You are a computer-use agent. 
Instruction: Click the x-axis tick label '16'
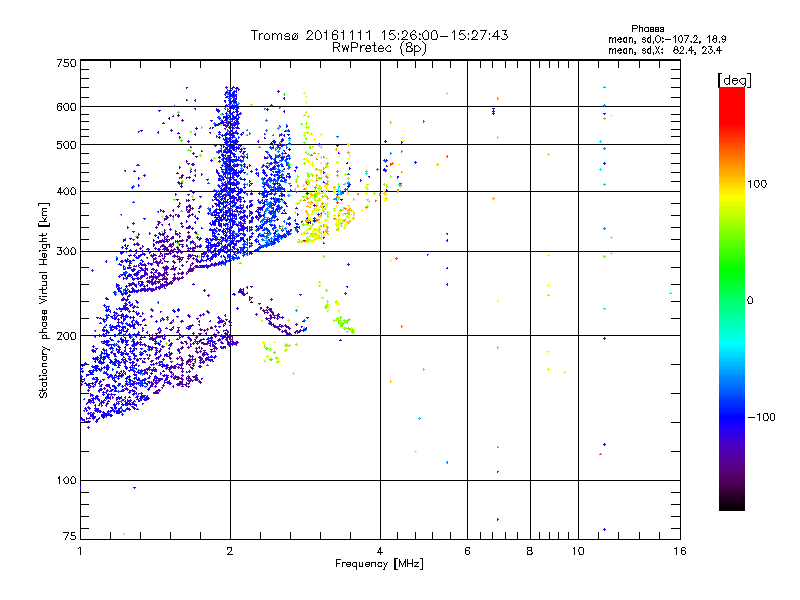coord(680,551)
